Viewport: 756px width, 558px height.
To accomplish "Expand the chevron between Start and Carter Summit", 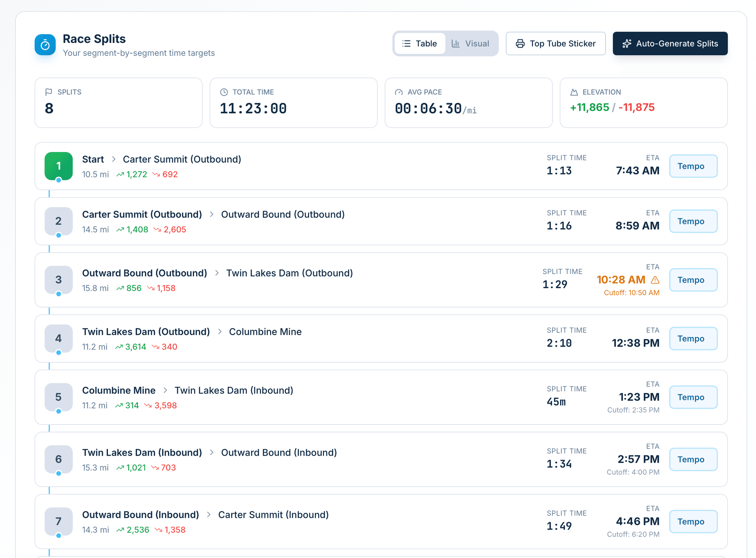I will pos(113,159).
